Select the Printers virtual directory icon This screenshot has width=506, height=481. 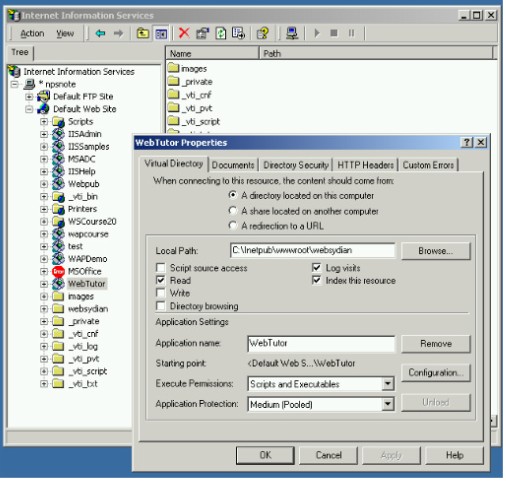click(58, 209)
